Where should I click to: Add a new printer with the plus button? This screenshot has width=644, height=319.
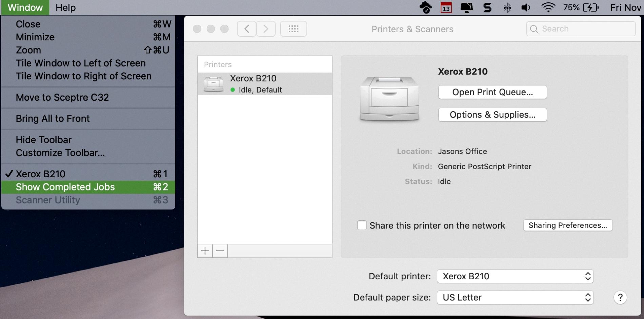[205, 251]
